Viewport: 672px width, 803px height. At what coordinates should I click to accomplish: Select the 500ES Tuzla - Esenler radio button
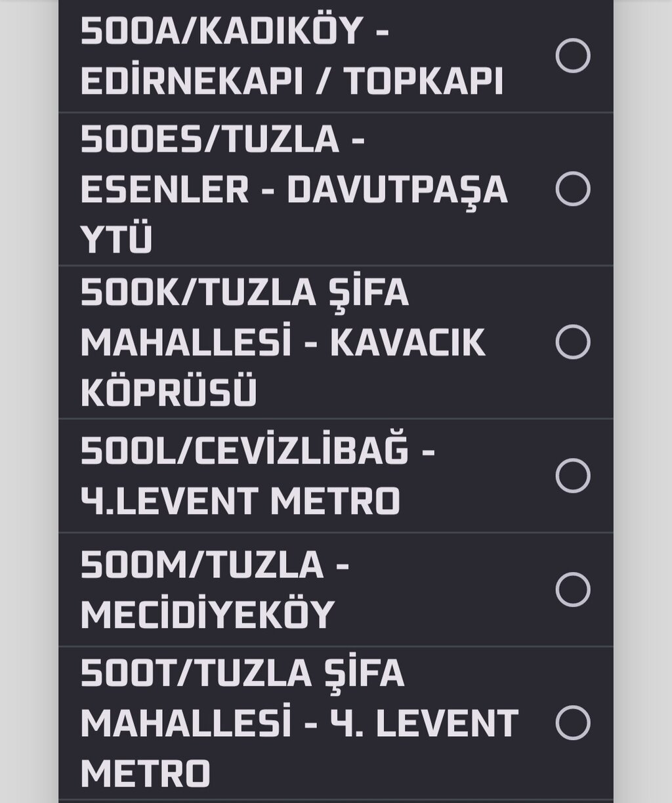coord(572,189)
